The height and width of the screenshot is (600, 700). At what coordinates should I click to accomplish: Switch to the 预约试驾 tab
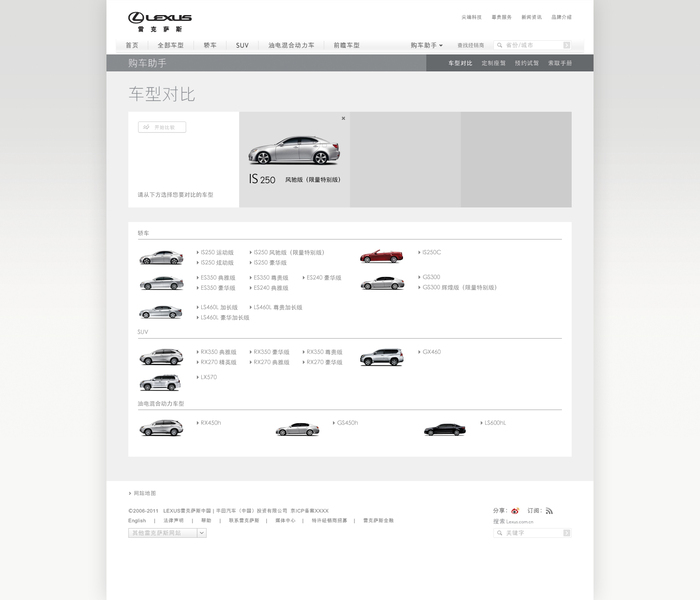(527, 63)
